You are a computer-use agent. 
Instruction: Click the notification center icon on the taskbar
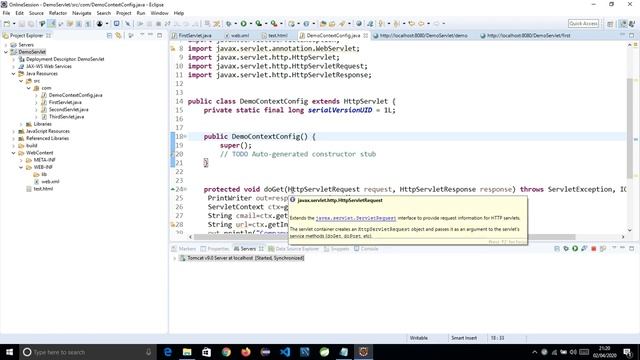(x=628, y=352)
